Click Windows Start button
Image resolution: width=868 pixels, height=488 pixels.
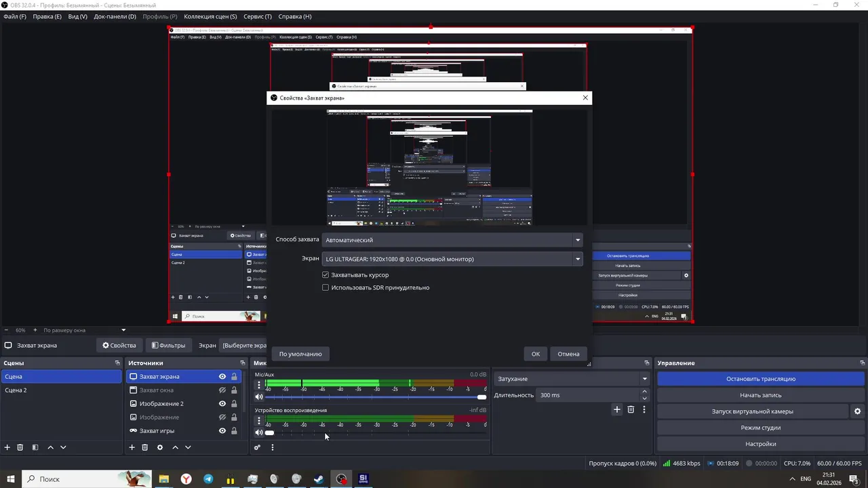11,479
